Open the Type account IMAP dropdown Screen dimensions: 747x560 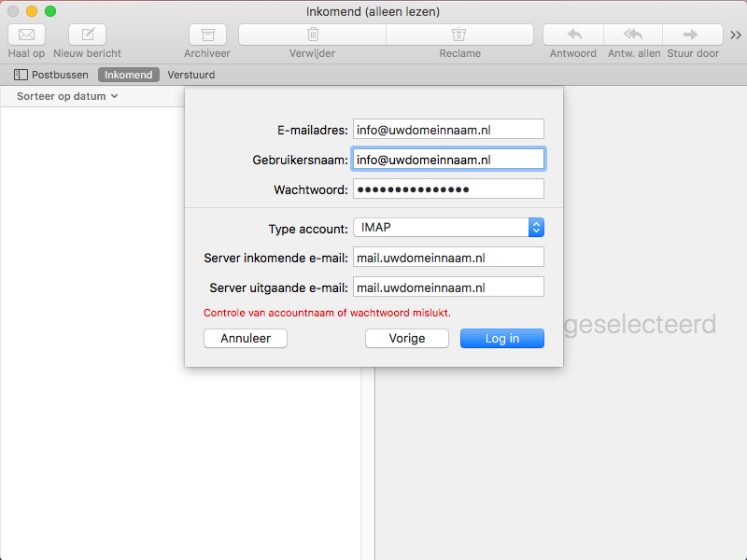coord(448,228)
